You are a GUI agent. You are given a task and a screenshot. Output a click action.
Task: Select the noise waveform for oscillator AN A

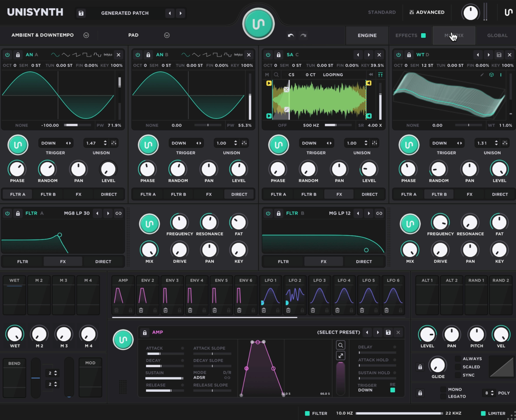108,55
